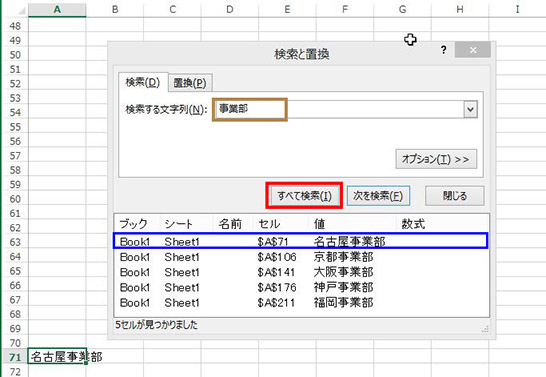
Task: Select result row 名古屋事業部
Action: point(301,241)
